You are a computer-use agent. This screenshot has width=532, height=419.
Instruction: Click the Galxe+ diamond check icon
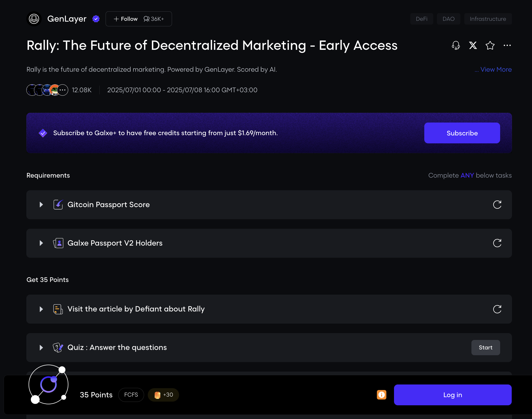click(43, 133)
